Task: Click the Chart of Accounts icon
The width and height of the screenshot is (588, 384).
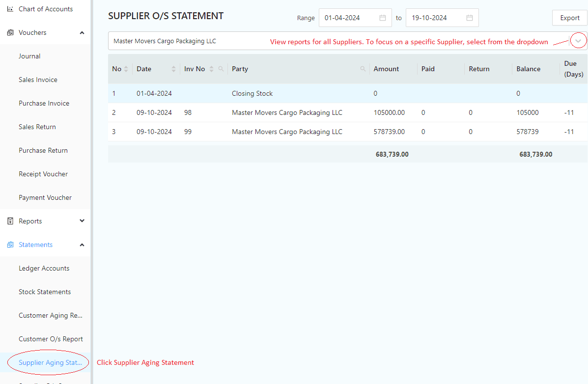Action: [x=10, y=9]
